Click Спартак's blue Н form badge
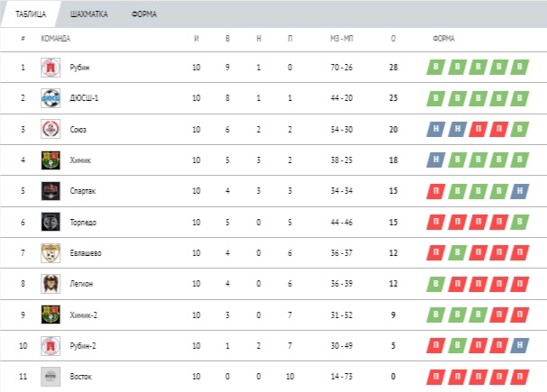The width and height of the screenshot is (547, 392). [x=519, y=191]
